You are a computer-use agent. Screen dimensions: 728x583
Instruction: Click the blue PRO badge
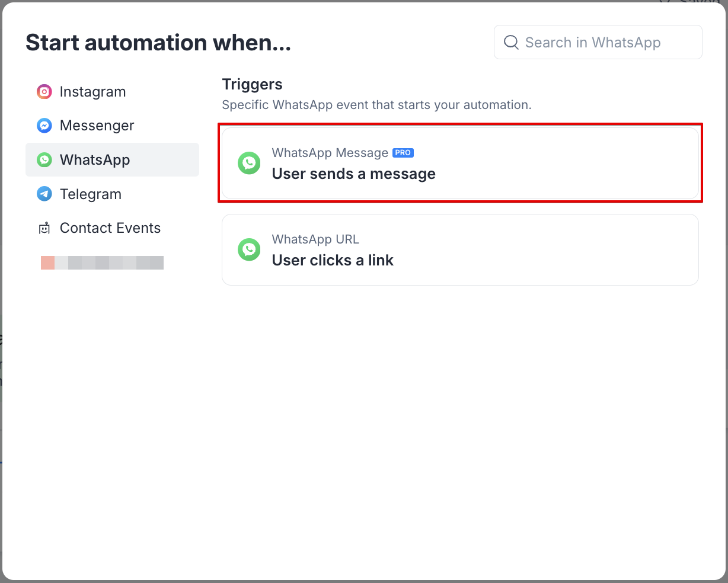(403, 153)
